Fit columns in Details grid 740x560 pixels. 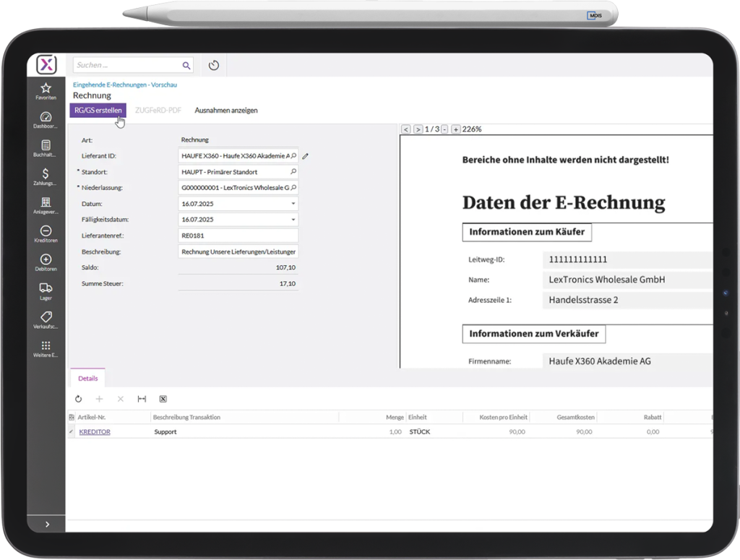[x=142, y=399]
